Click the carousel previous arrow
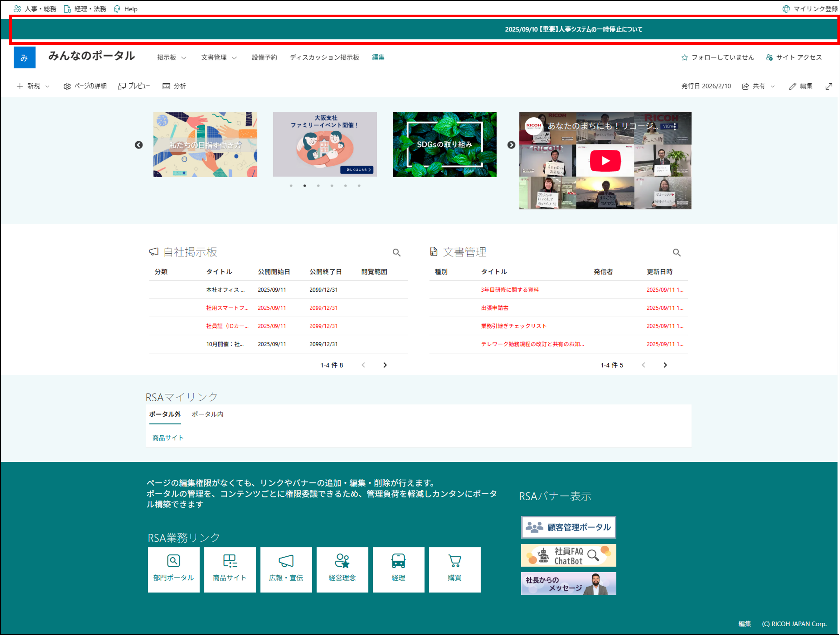Viewport: 840px width, 635px height. coord(139,145)
